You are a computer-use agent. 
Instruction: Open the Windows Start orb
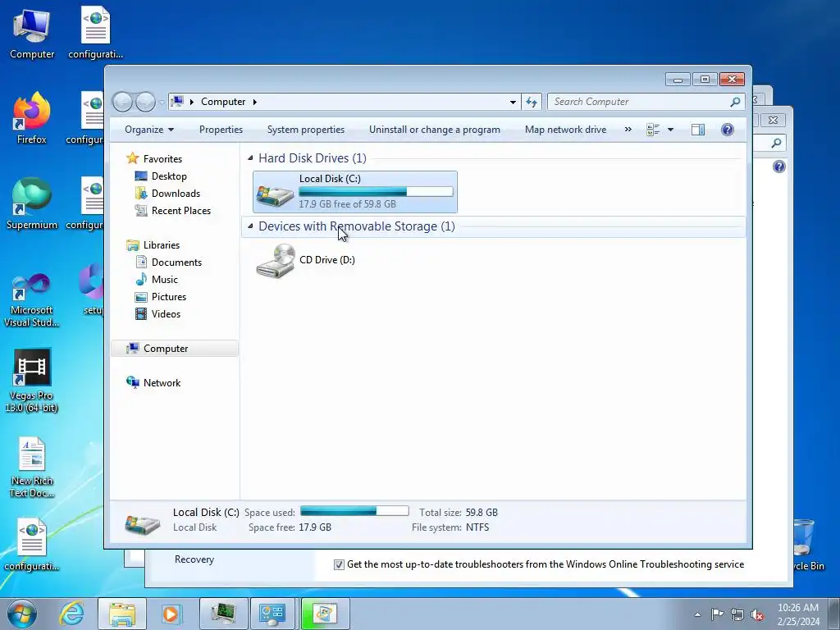tap(22, 614)
